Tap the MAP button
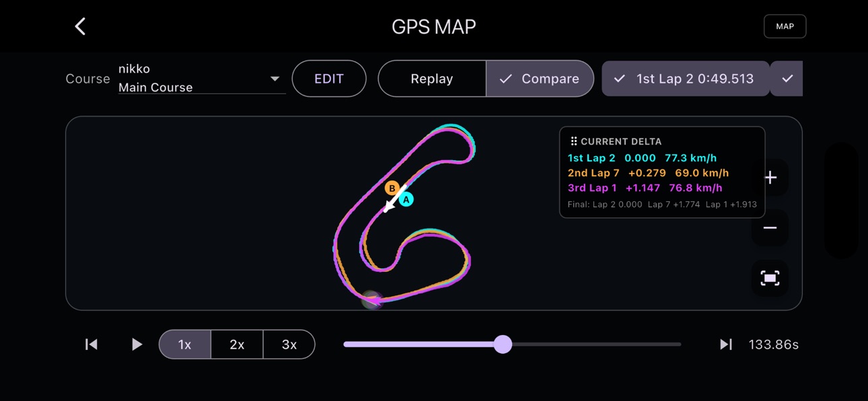The image size is (868, 401). click(x=785, y=26)
